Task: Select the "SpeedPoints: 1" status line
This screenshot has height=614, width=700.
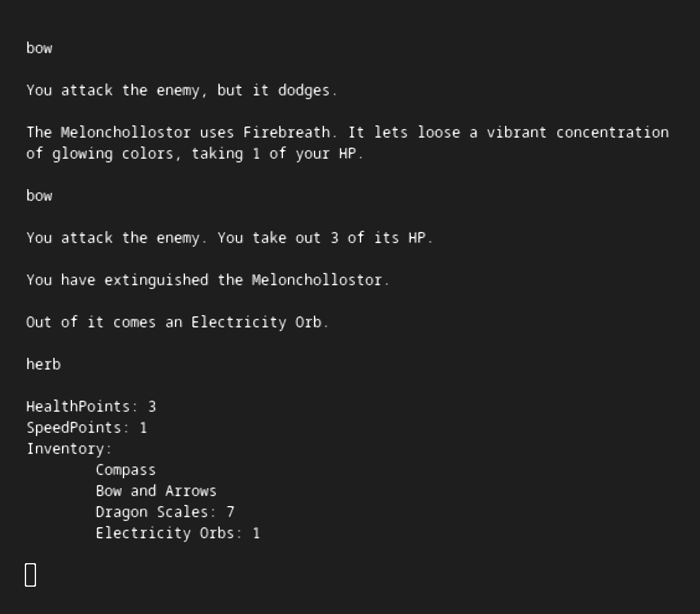Action: tap(86, 428)
